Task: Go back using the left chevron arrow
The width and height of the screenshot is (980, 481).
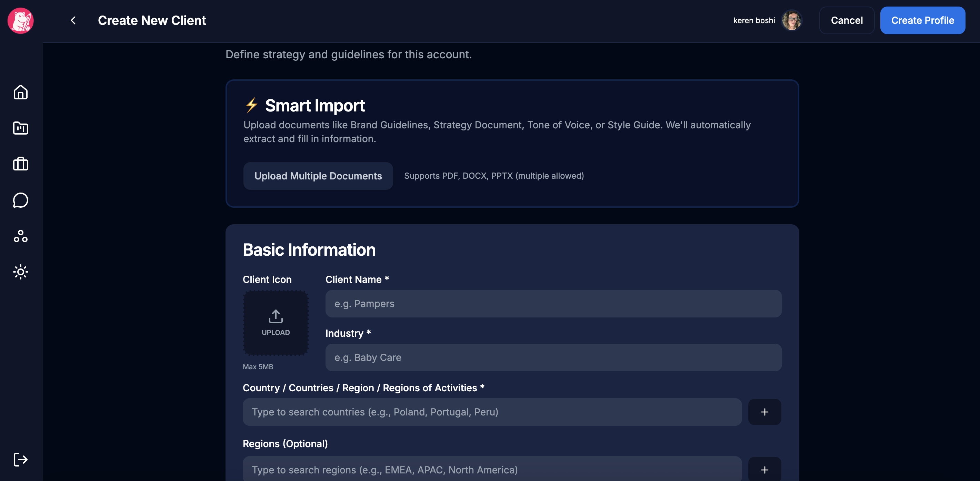Action: 73,21
